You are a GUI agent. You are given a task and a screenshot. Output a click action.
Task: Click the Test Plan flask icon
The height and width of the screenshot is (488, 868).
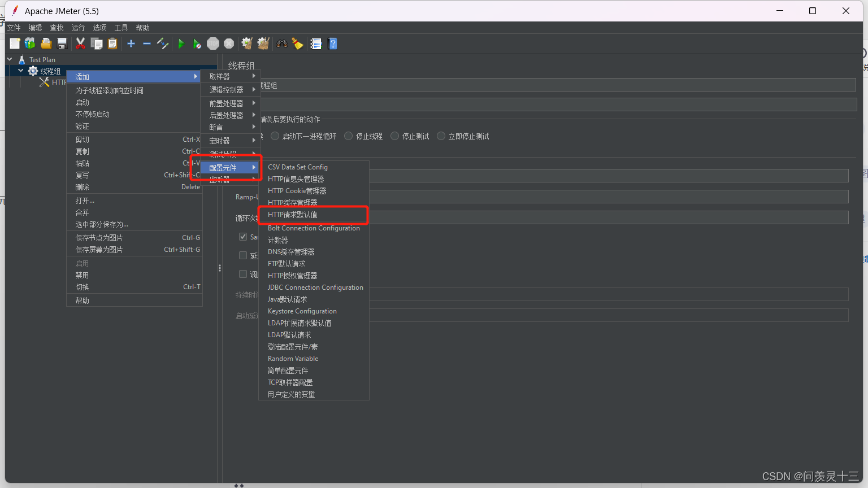(22, 59)
